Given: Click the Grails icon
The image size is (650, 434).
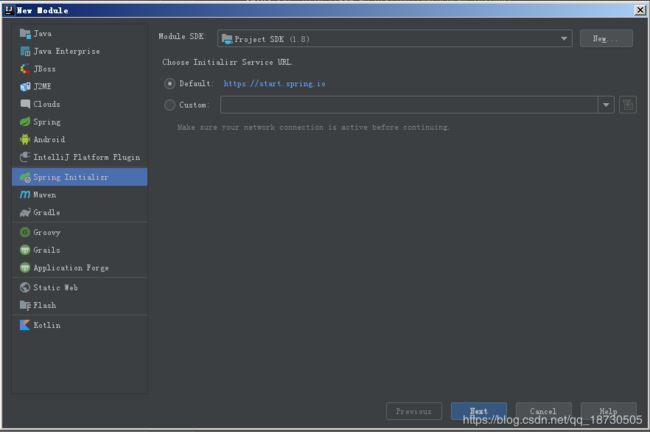Looking at the screenshot, I should click(x=25, y=250).
